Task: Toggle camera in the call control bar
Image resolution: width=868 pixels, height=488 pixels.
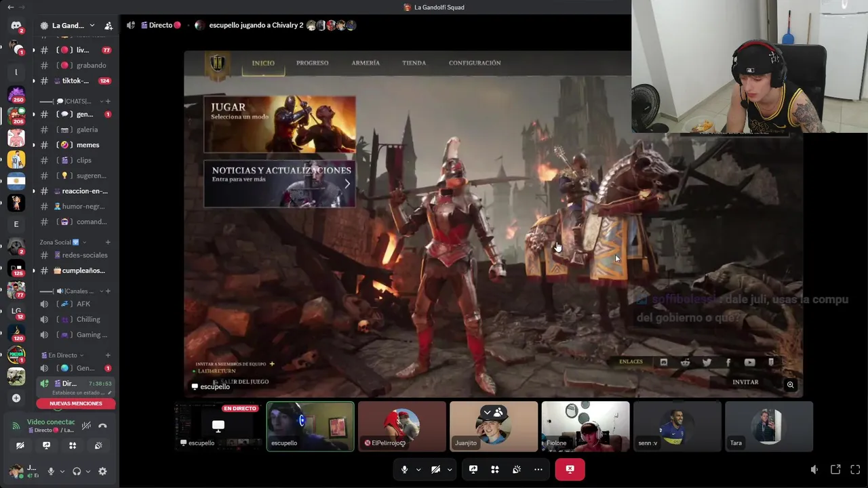Action: 435,470
